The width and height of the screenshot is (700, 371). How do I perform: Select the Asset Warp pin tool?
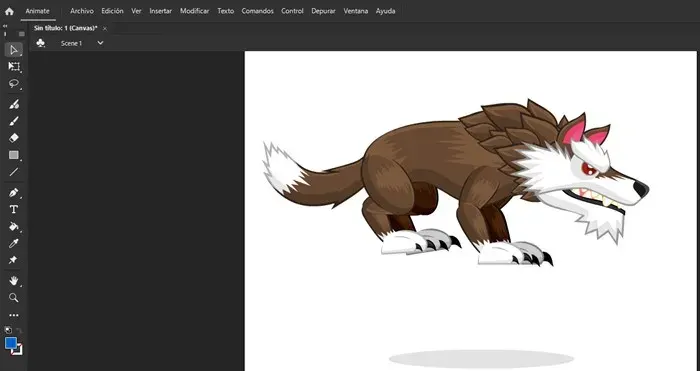(13, 260)
